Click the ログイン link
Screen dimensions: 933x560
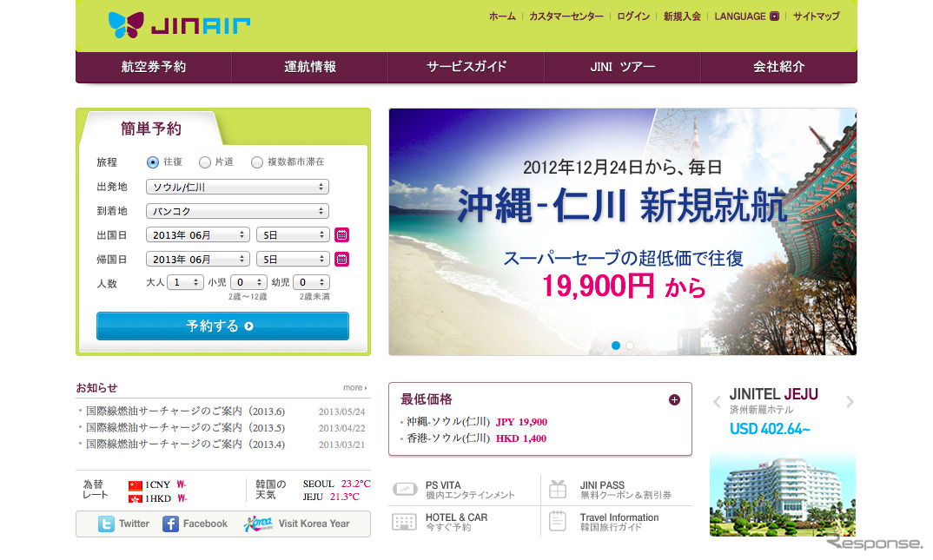[x=633, y=16]
